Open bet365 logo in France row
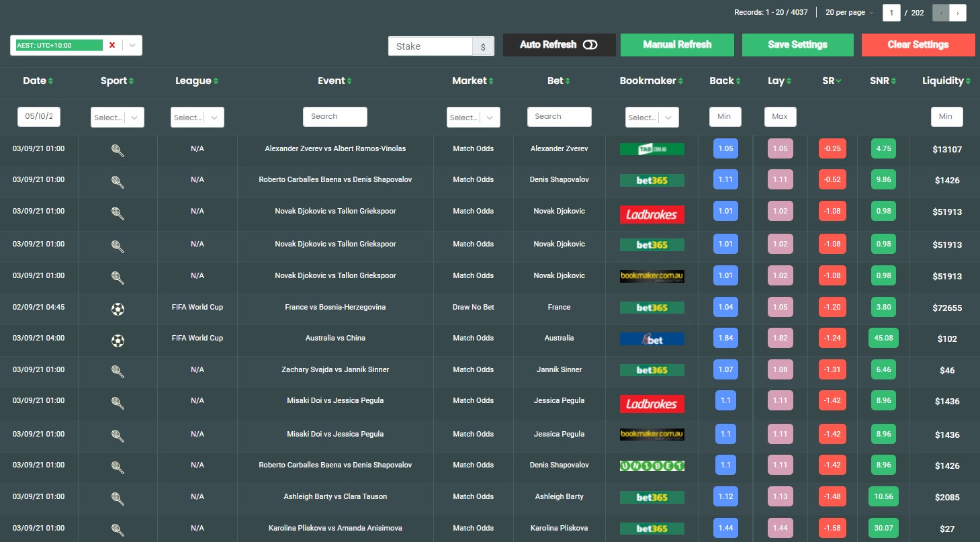The width and height of the screenshot is (980, 542). (652, 308)
